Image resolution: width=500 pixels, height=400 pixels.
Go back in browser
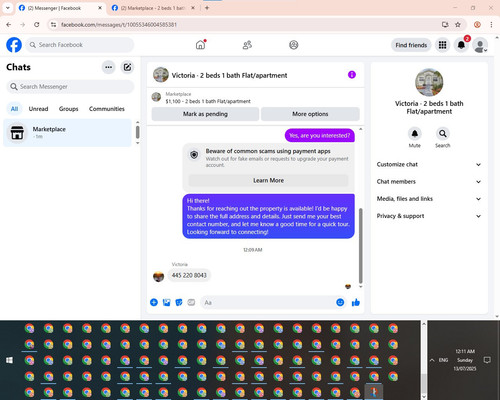[x=9, y=24]
